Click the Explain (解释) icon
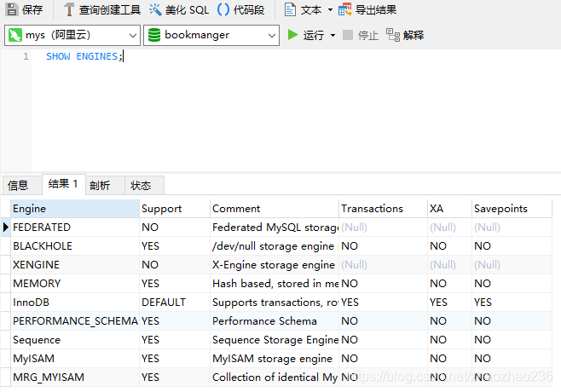 [x=393, y=35]
